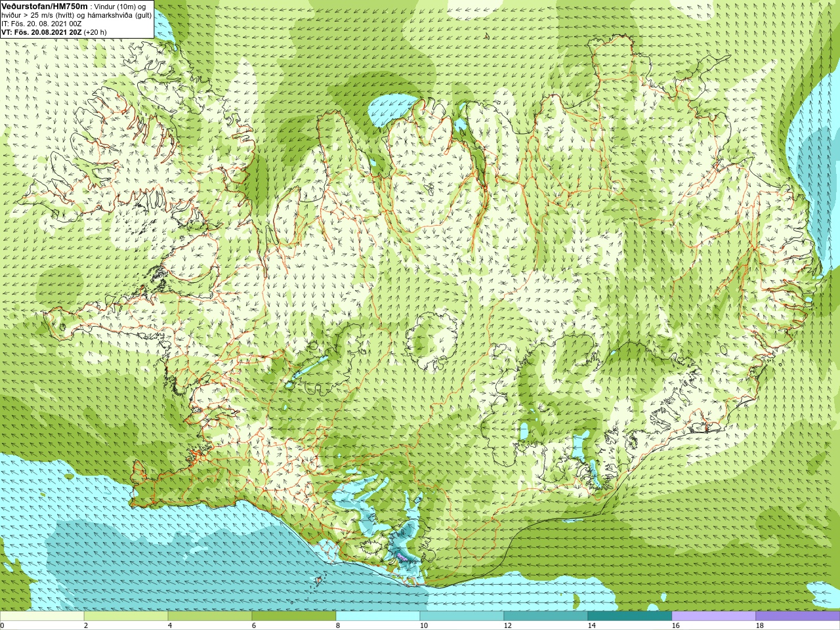Pick the medium green 4–6 m/s swatch
Image resolution: width=840 pixels, height=630 pixels.
[210, 616]
